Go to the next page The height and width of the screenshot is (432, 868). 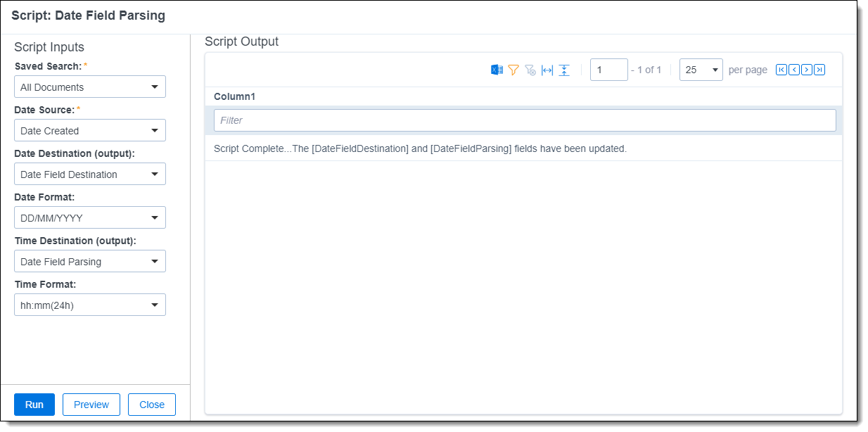(807, 70)
